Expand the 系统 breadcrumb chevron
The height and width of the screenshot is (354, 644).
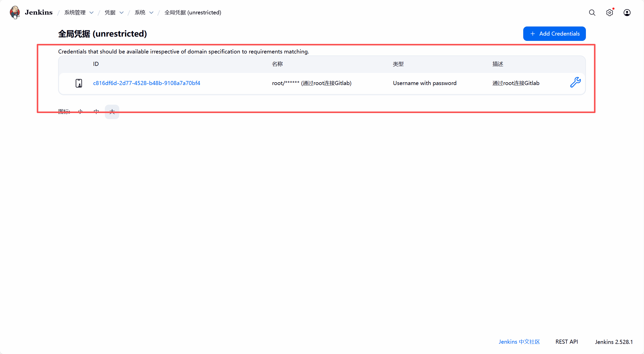click(x=151, y=13)
